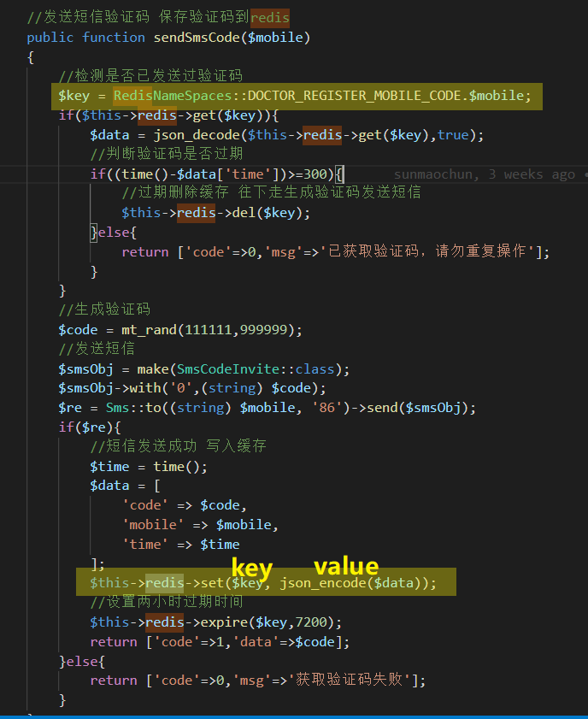588x719 pixels.
Task: Click json_decode in the $data assignment
Action: coord(197,135)
